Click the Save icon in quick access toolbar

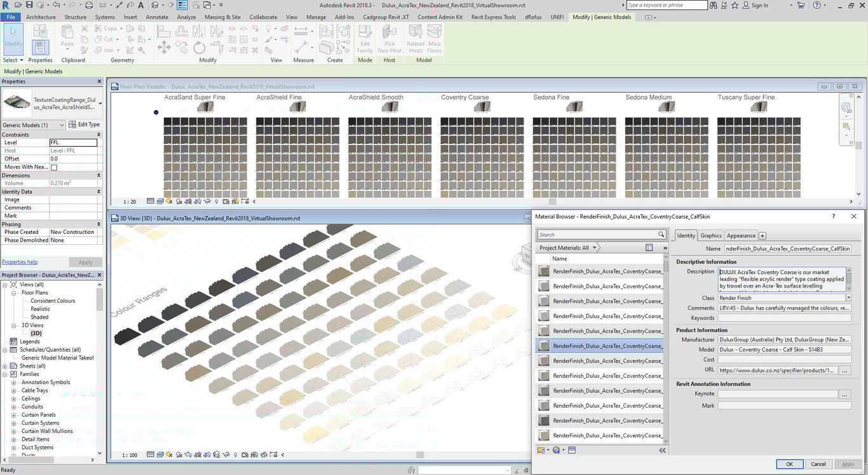click(x=30, y=5)
